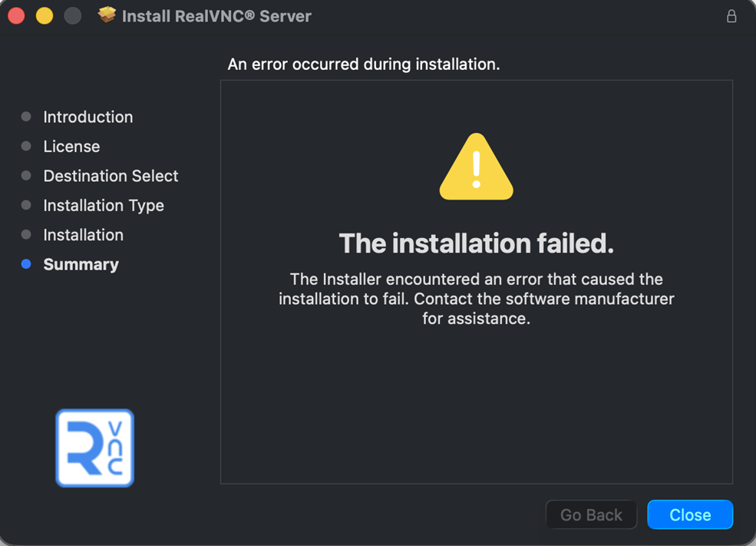This screenshot has height=546, width=756.
Task: Select the Installation Type step label
Action: (x=104, y=205)
